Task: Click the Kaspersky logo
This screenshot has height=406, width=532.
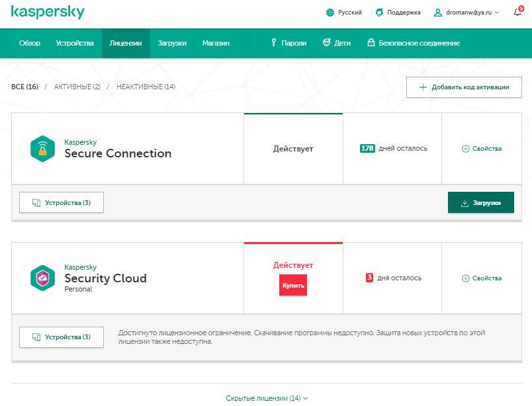Action: (x=48, y=12)
